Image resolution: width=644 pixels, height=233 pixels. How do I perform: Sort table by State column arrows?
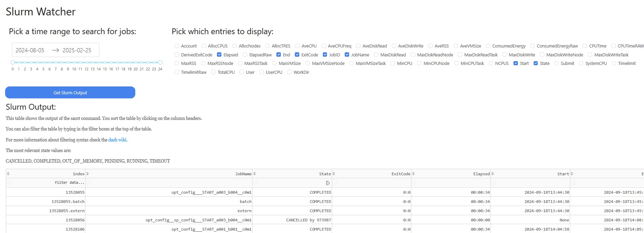[255, 174]
